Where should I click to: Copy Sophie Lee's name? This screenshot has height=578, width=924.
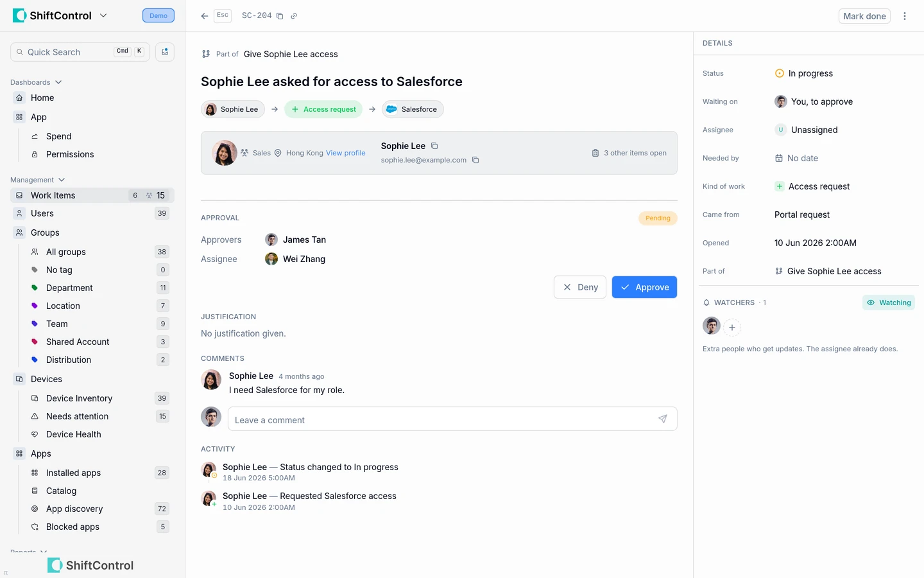434,146
